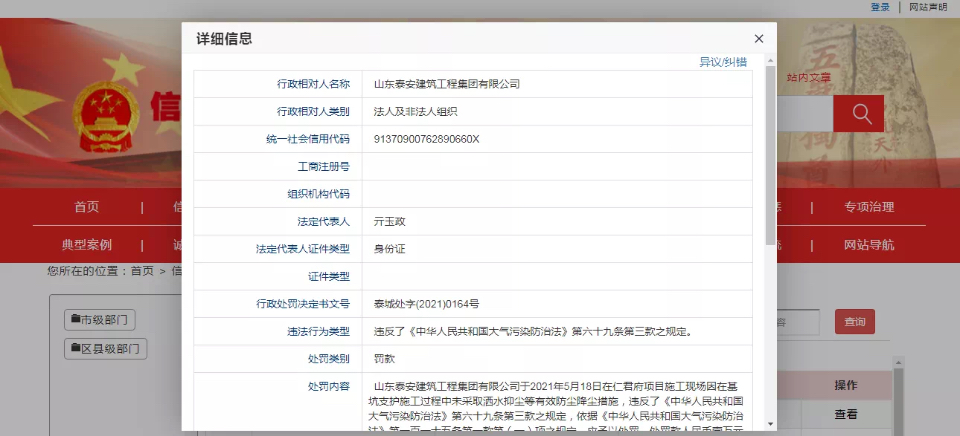
Task: Click the 首页 breadcrumb link
Action: coord(142,271)
